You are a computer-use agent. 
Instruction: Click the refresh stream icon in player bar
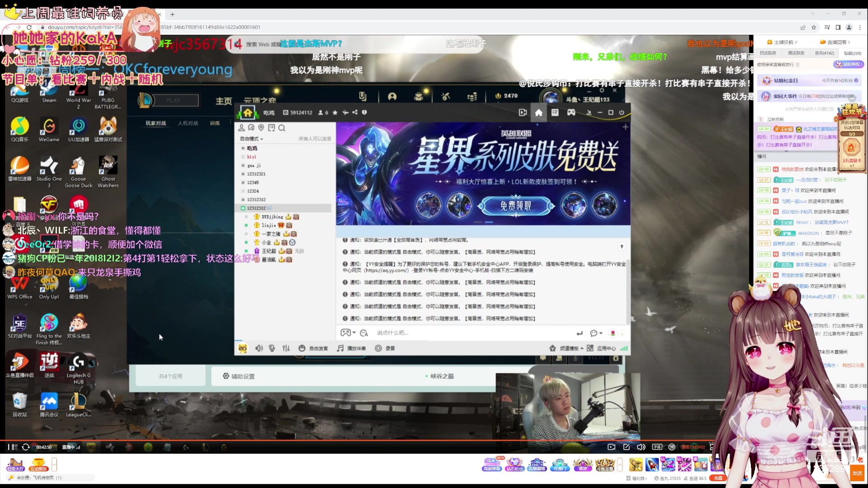pos(26,447)
